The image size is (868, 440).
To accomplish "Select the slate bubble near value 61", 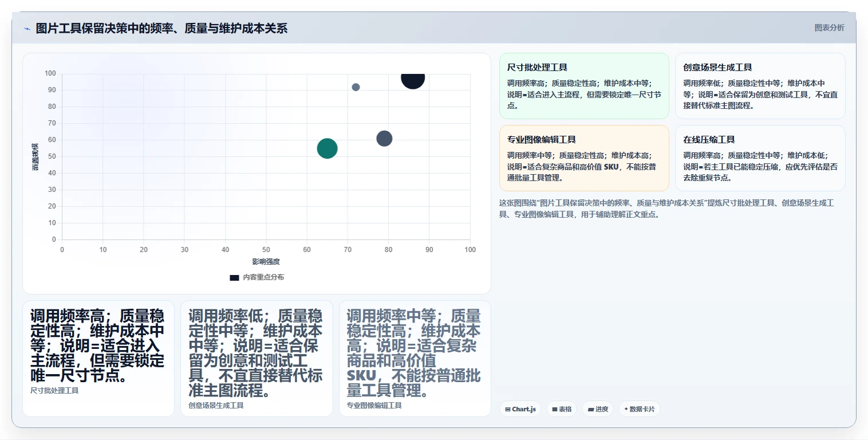I will [x=384, y=139].
